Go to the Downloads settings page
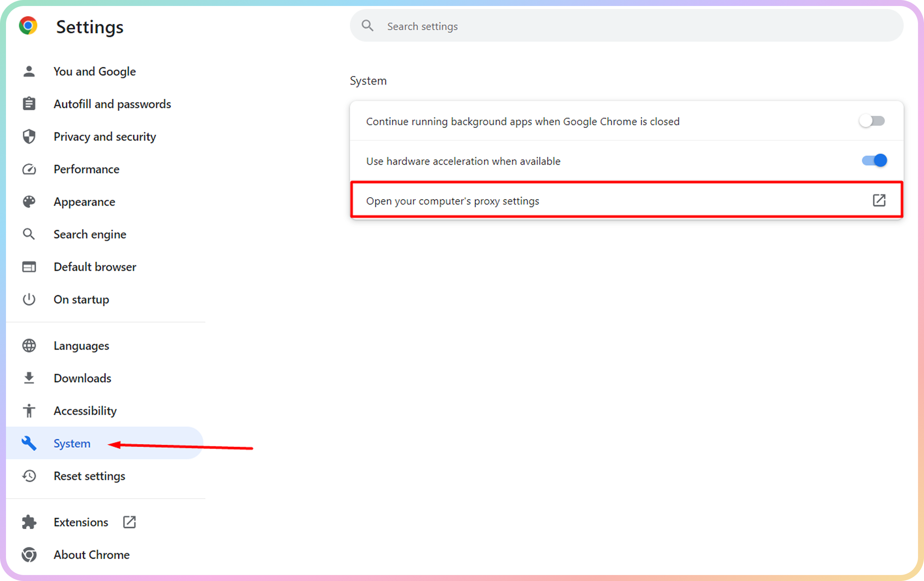Screen dimensions: 924x581 coord(82,378)
